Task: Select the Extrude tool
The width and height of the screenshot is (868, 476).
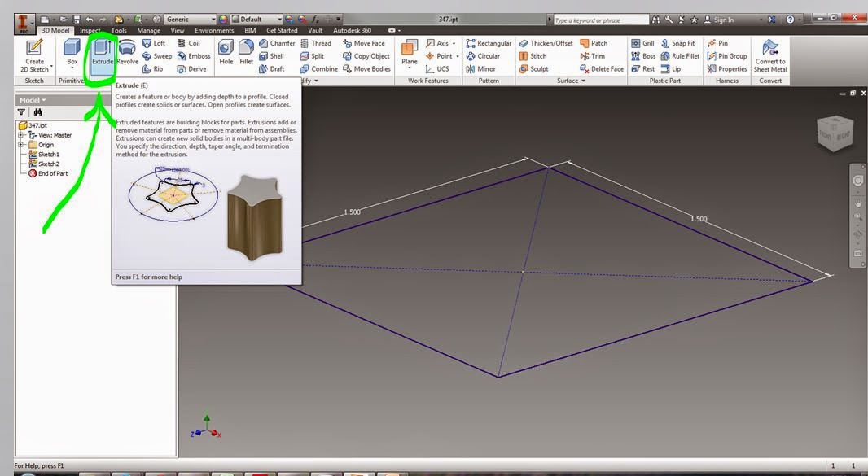Action: point(101,55)
